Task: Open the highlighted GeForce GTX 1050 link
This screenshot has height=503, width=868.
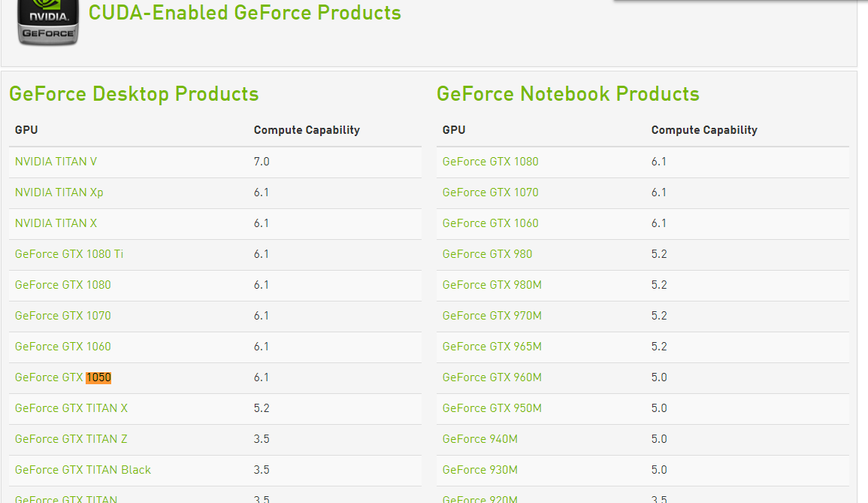Action: point(62,377)
